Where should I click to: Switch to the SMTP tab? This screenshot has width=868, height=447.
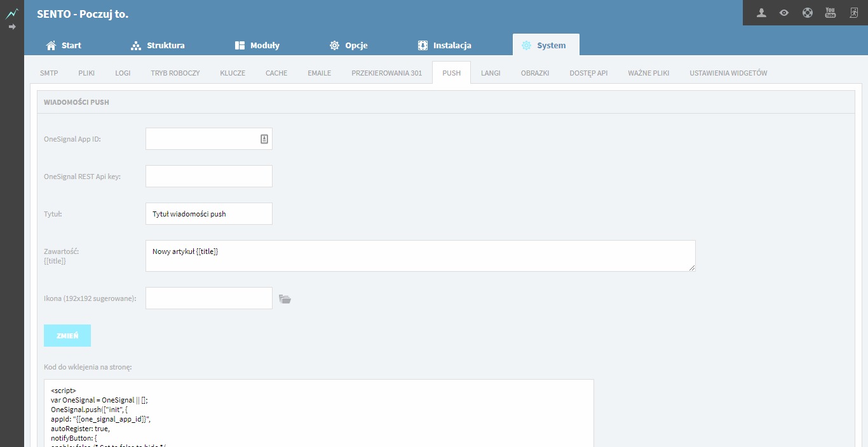(49, 73)
